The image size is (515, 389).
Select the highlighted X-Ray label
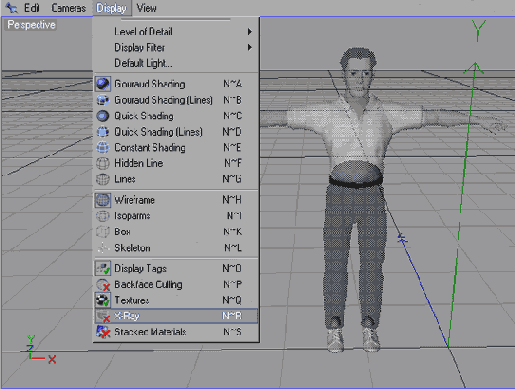[127, 316]
